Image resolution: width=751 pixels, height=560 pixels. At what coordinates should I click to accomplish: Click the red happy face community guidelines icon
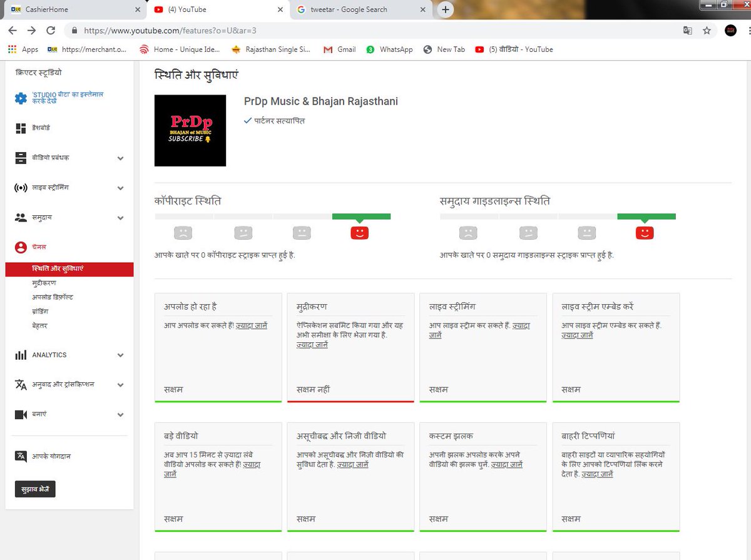pyautogui.click(x=645, y=233)
